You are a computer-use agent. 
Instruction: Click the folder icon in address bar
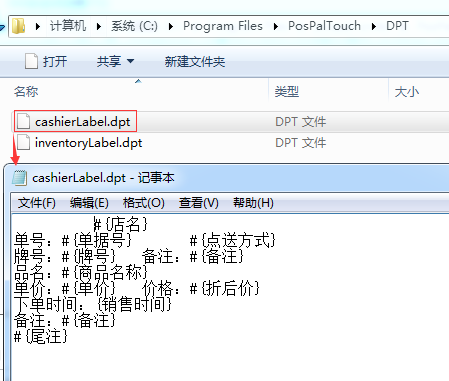click(x=18, y=26)
